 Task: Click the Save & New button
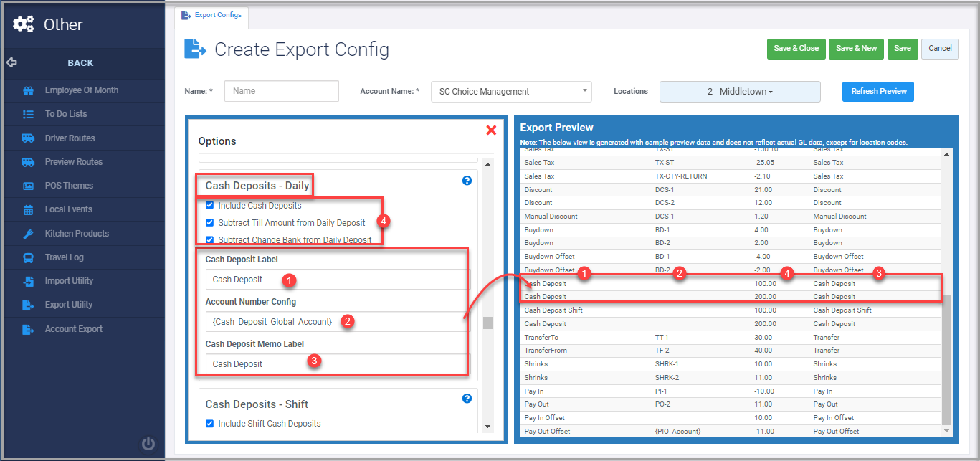pyautogui.click(x=857, y=49)
